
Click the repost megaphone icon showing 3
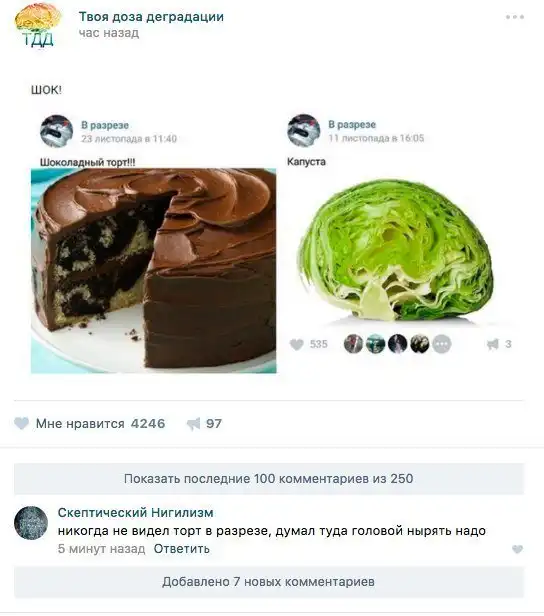point(493,344)
